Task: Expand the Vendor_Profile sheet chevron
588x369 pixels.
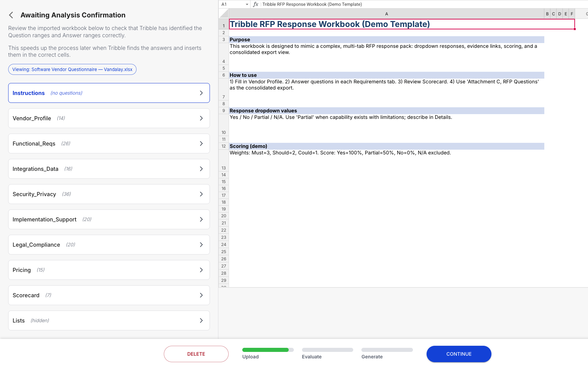Action: (201, 118)
